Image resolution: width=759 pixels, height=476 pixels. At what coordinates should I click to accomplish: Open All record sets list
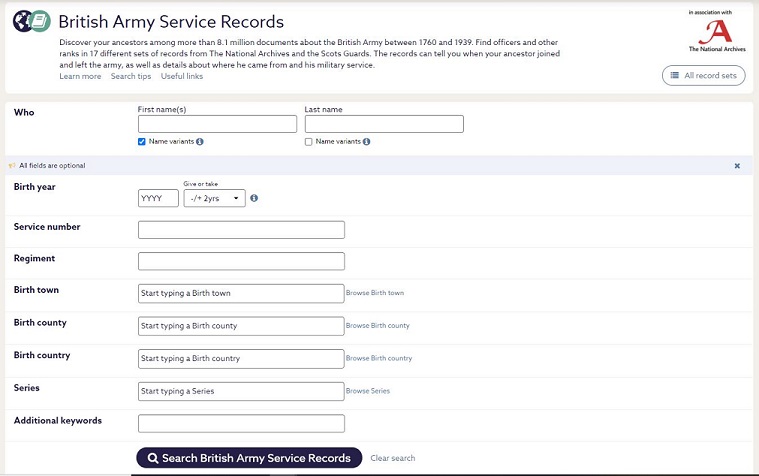coord(704,76)
